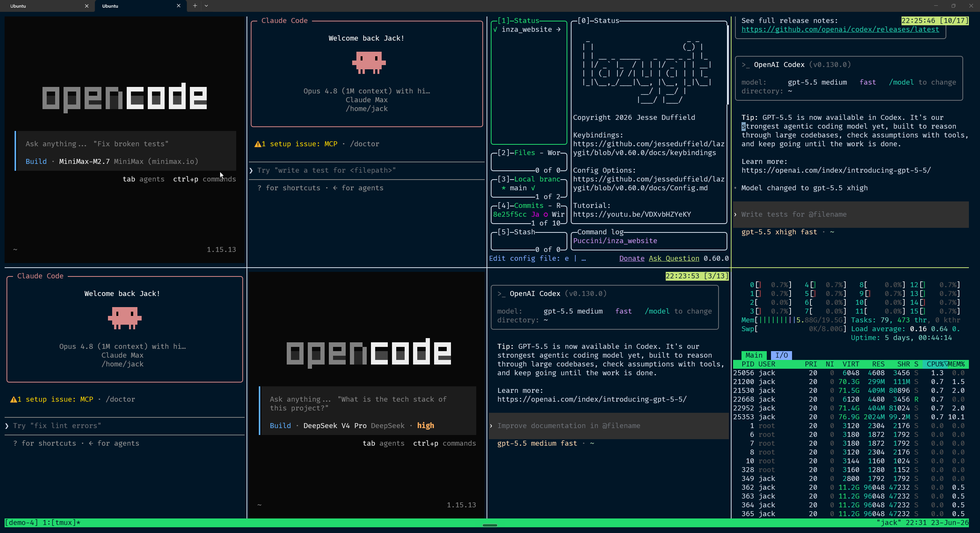
Task: Click CPU core 0 meter in htop
Action: 770,285
